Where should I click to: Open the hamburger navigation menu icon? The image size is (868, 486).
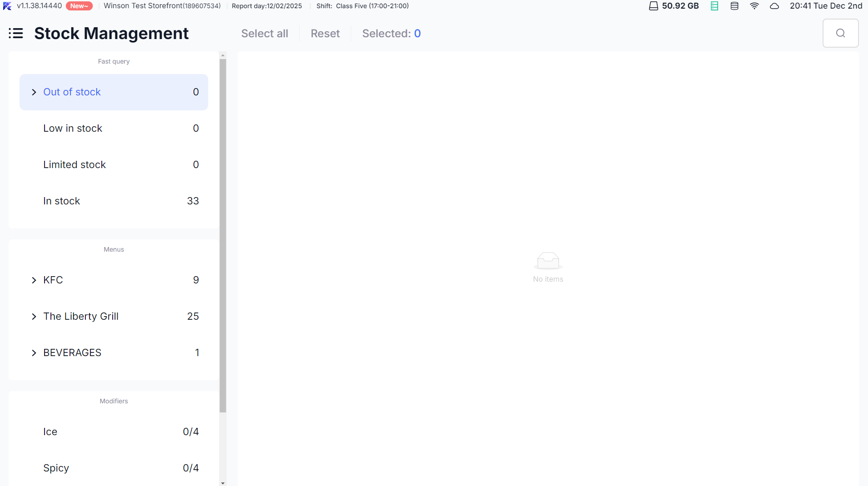[x=16, y=33]
